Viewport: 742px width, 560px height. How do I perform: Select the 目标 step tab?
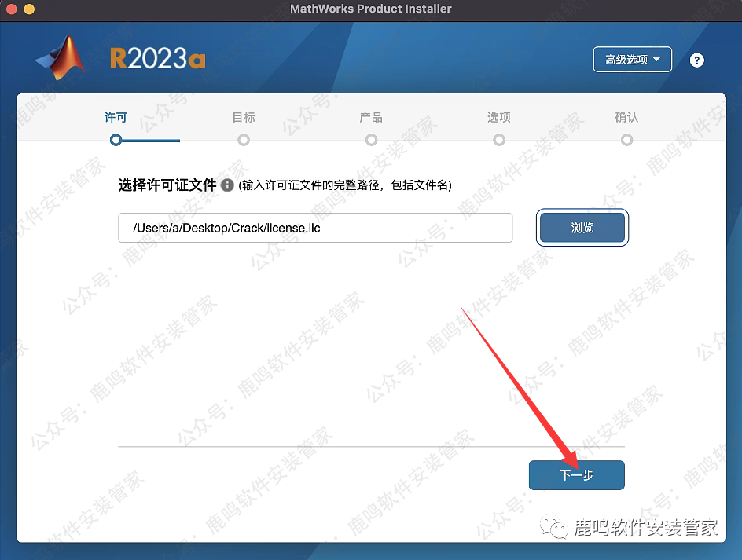[x=244, y=117]
